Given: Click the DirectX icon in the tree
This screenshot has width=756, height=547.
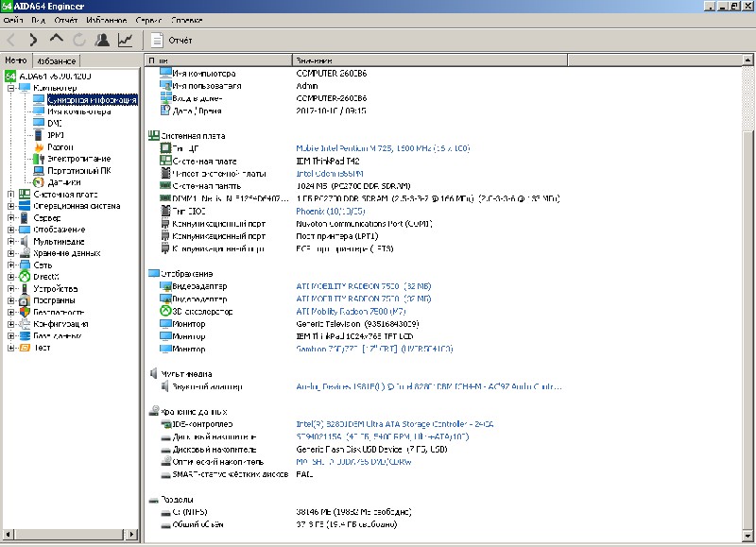Looking at the screenshot, I should (x=25, y=277).
